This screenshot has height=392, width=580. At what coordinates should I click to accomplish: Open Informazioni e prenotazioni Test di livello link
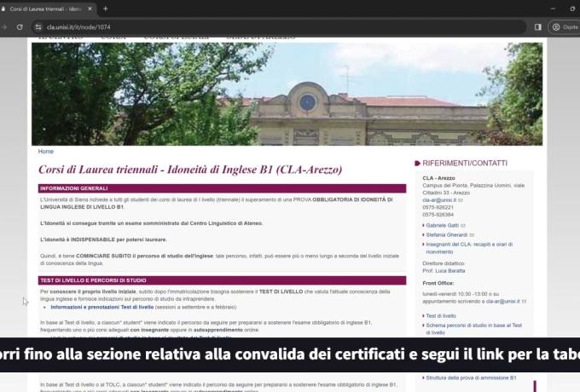tap(102, 307)
